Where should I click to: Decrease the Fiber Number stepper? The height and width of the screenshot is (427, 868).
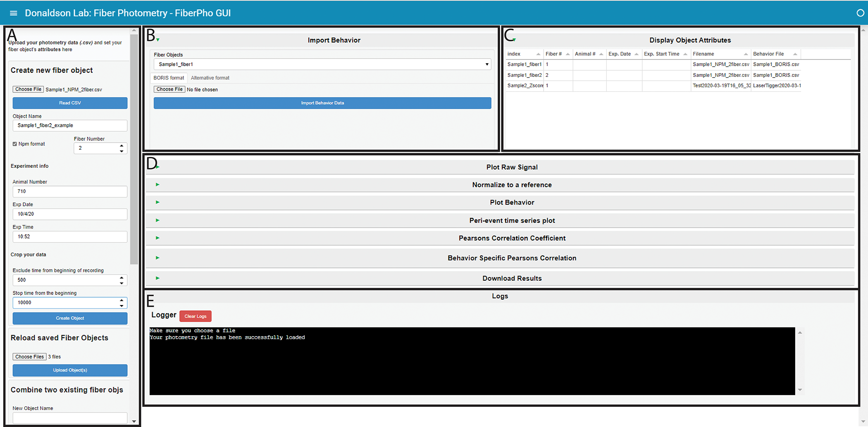click(122, 151)
